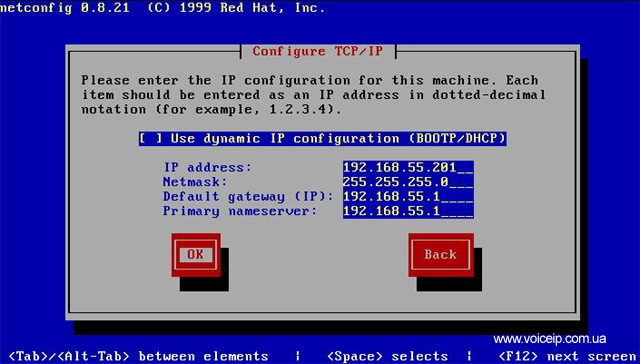Focus the Primary nameserver input field
Viewport: 640px width, 364px height.
(408, 211)
